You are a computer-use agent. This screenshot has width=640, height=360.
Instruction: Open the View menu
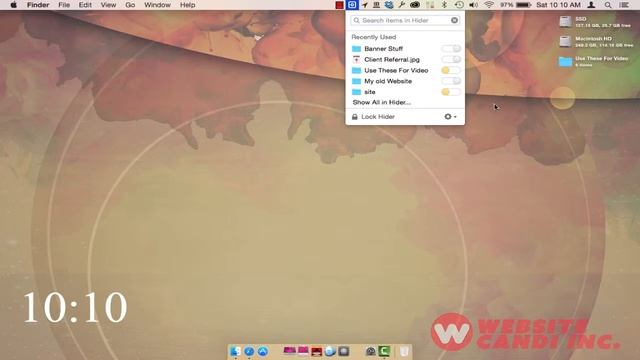(x=108, y=5)
